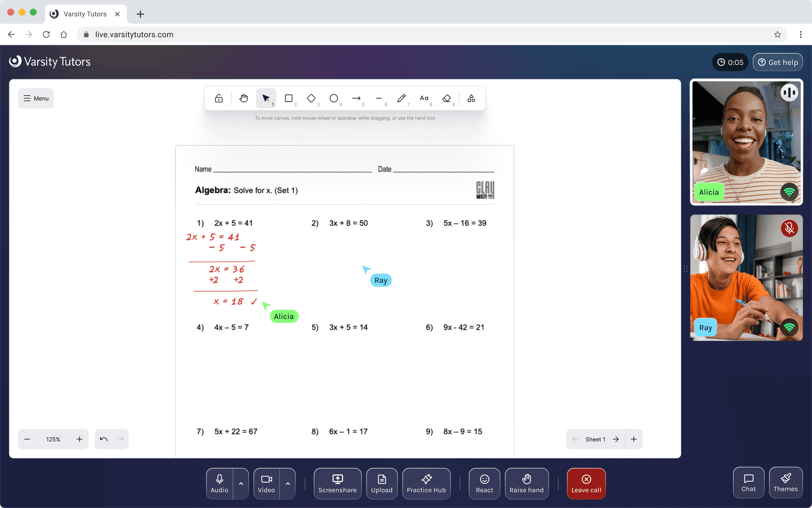The image size is (812, 508).
Task: Expand video options chevron
Action: (288, 483)
